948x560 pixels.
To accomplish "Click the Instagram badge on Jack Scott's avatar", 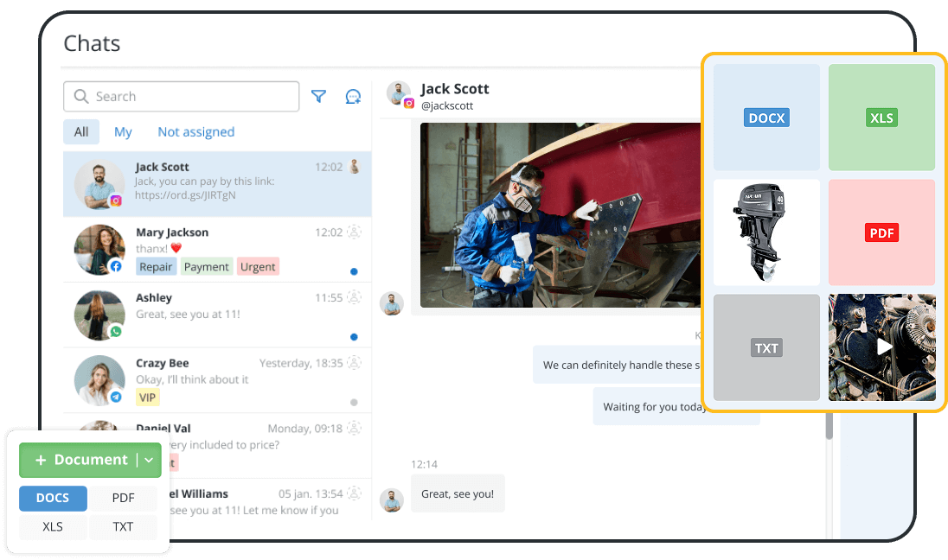I will coord(114,200).
